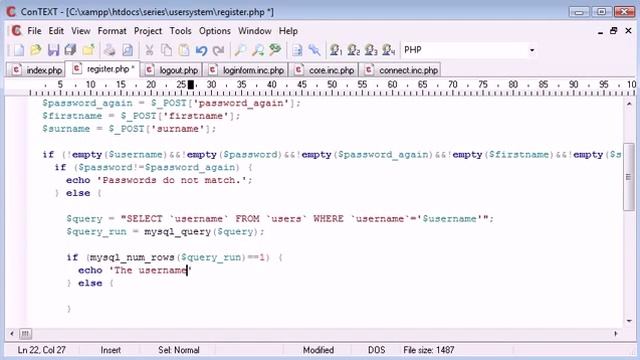Switch to the logout.php tab

(x=171, y=70)
